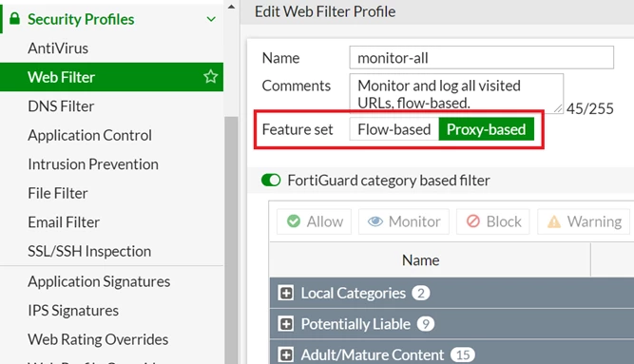The image size is (634, 364).
Task: Toggle the Web Filter favorite star
Action: tap(211, 76)
